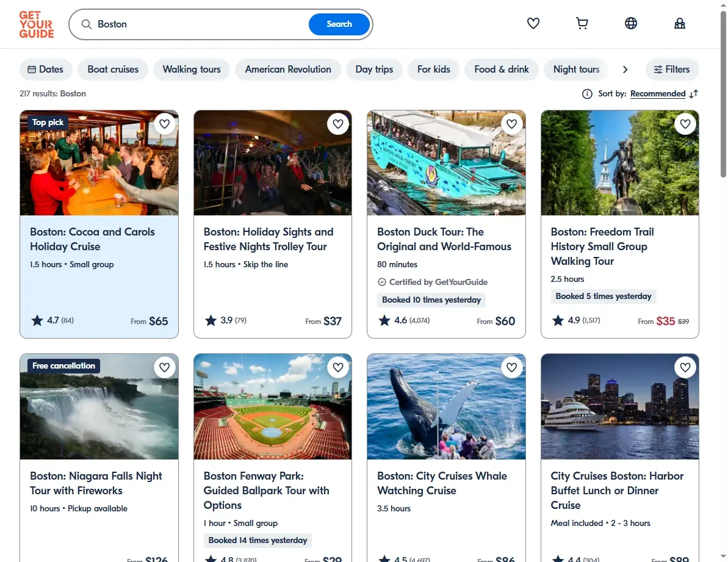Viewport: 728px width, 562px height.
Task: Click certified badge icon on Duck Tour
Action: (x=381, y=282)
